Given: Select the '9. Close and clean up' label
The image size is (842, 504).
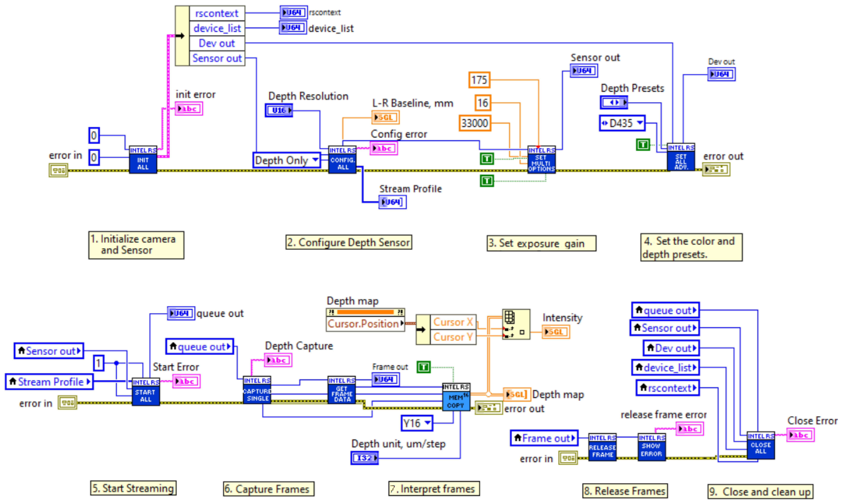Looking at the screenshot, I should (760, 491).
